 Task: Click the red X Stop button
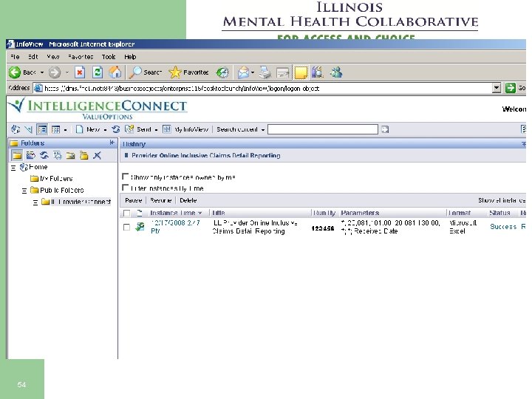(80, 72)
